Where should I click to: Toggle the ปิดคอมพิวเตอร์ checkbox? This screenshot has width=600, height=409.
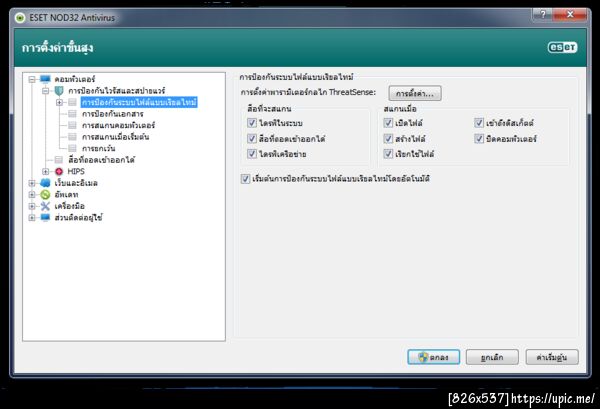click(479, 139)
